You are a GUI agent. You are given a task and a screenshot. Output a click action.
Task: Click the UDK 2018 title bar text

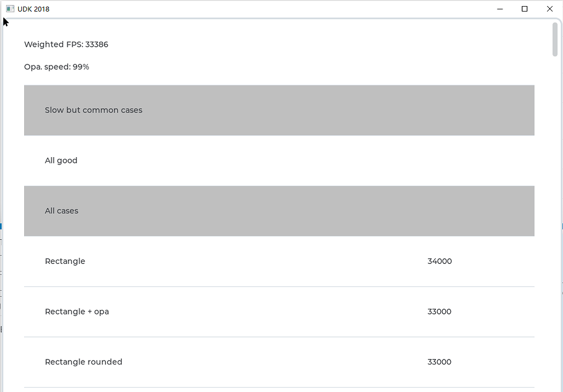click(34, 9)
